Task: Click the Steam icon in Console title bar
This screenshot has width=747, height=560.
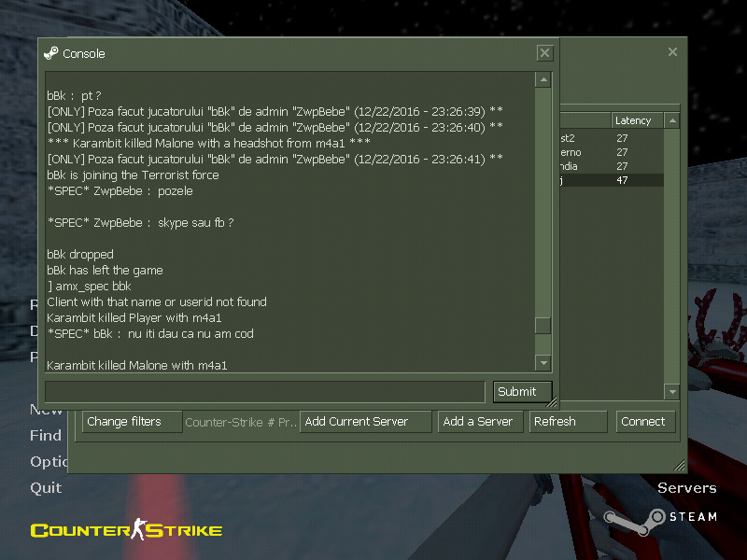Action: 50,53
